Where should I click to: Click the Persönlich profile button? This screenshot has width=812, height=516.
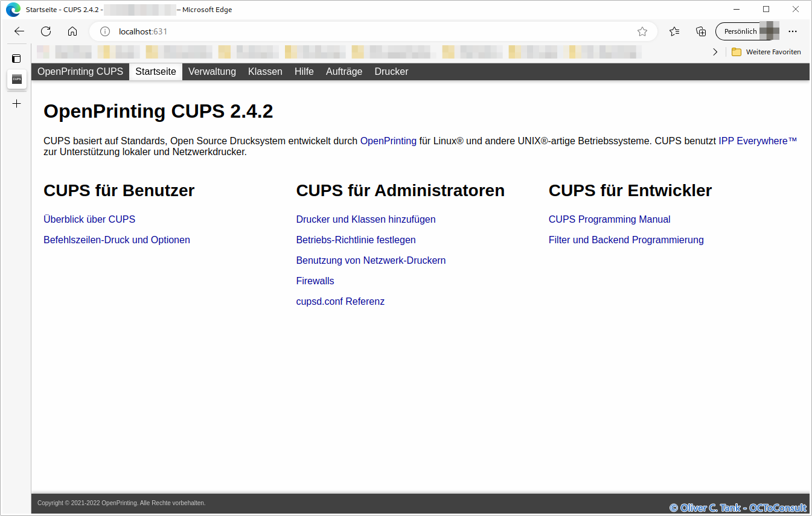(x=747, y=31)
